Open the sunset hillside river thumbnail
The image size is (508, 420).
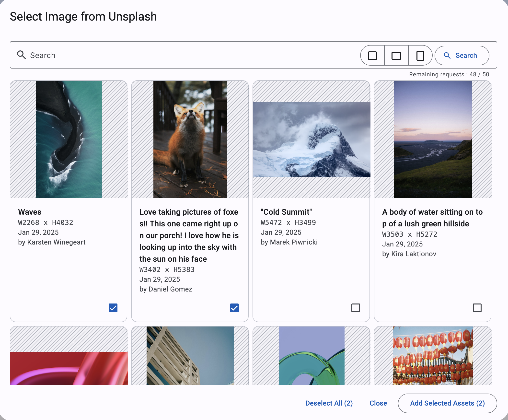tap(433, 139)
